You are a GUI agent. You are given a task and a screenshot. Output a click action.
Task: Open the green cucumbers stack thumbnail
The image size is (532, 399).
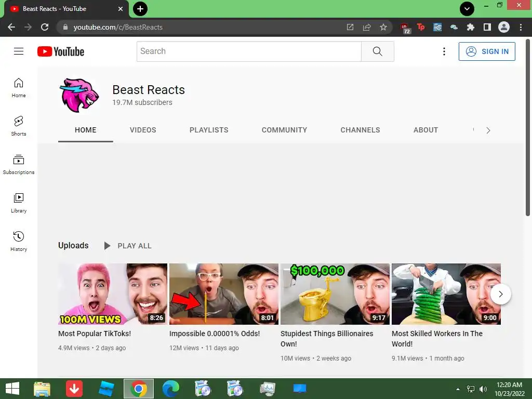(446, 294)
